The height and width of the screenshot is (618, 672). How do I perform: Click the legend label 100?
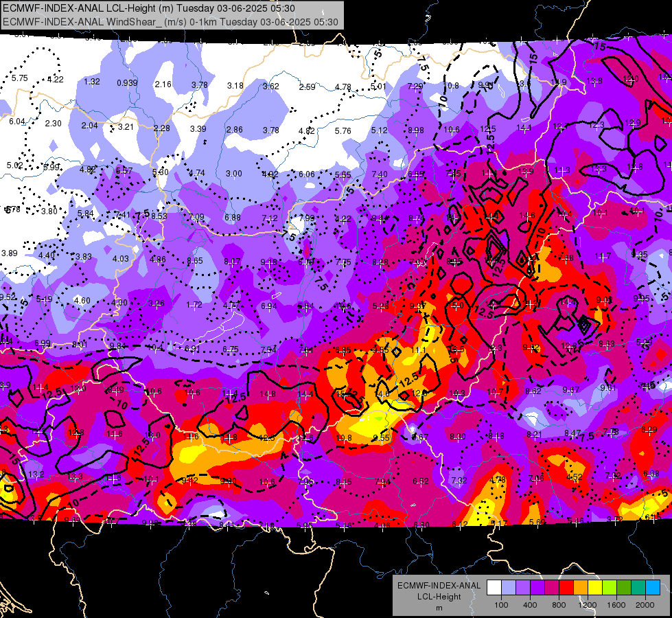502,605
